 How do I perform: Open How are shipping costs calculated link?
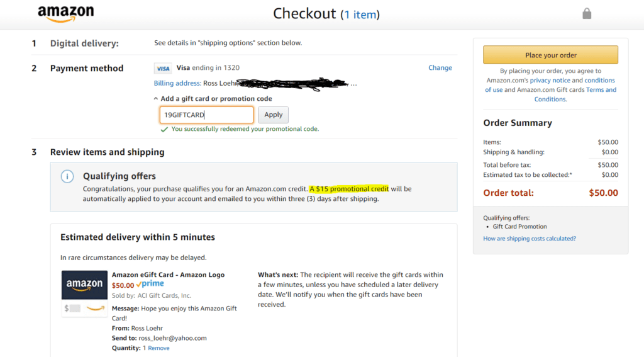[530, 239]
